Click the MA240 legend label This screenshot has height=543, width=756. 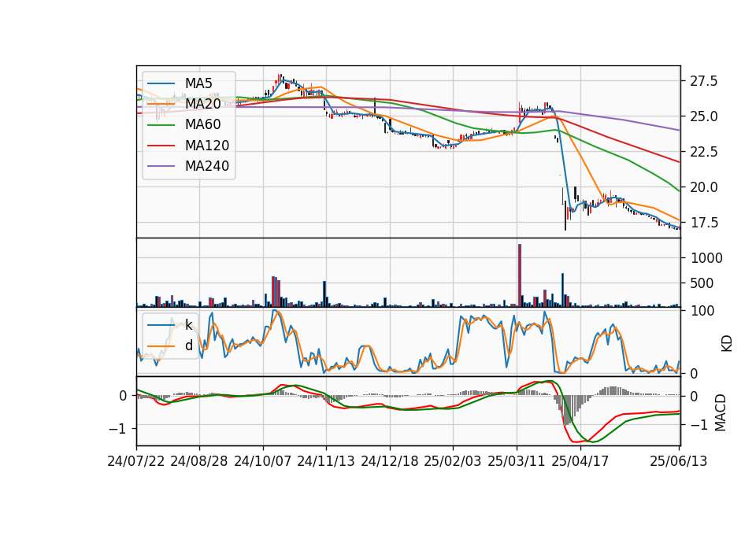pos(207,166)
